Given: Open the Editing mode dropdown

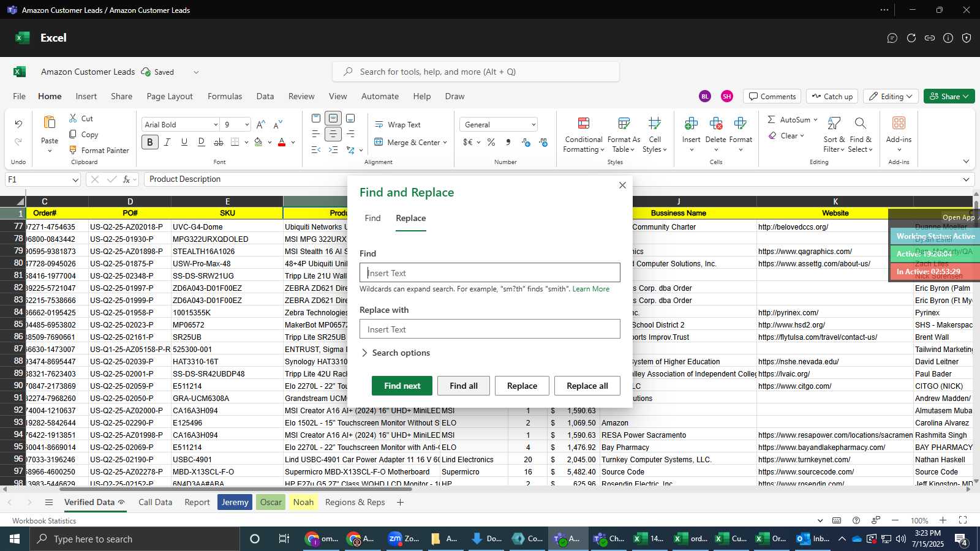Looking at the screenshot, I should [x=891, y=96].
